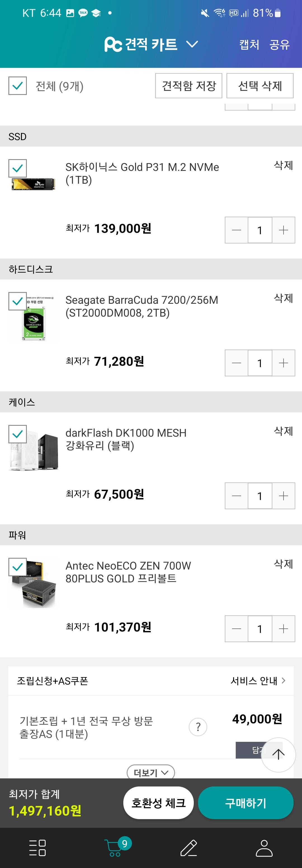Screen dimensions: 302x868
Task: Decrease the Seagate BarraCuda quantity
Action: pyautogui.click(x=237, y=363)
